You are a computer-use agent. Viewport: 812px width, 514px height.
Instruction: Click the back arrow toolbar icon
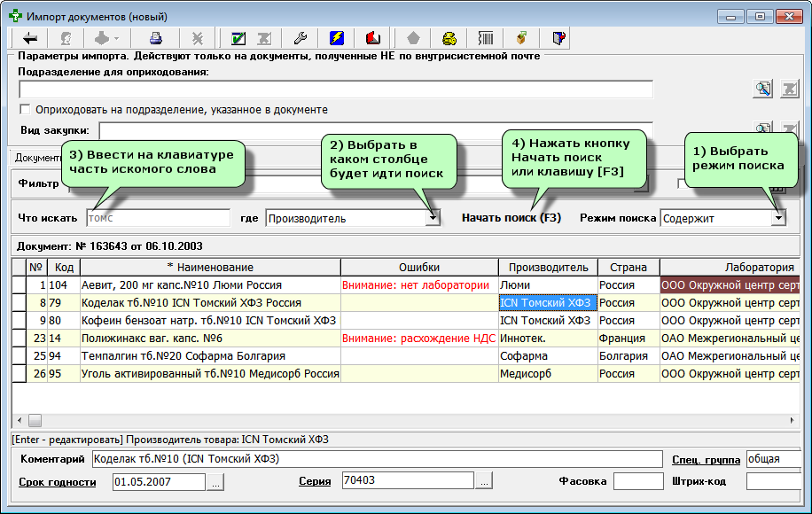(x=31, y=38)
